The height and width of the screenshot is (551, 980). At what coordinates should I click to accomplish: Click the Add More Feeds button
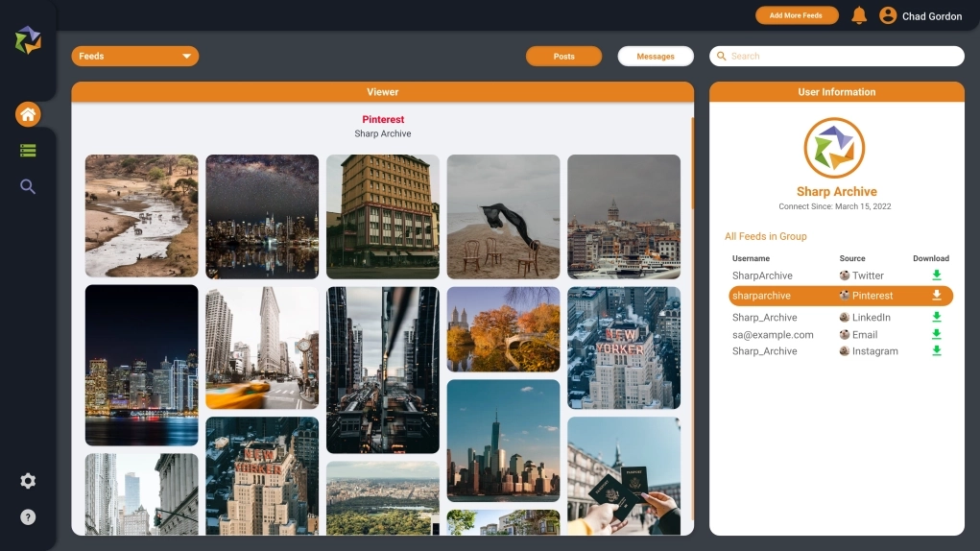[796, 15]
